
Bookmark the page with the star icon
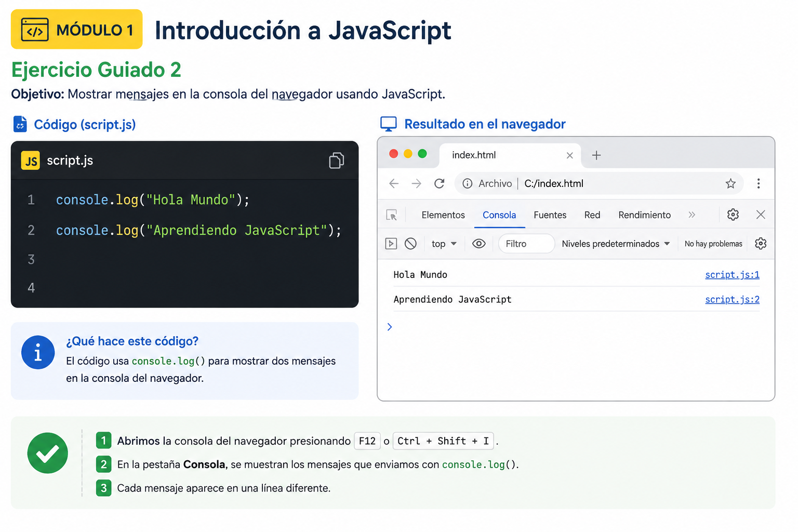tap(730, 183)
